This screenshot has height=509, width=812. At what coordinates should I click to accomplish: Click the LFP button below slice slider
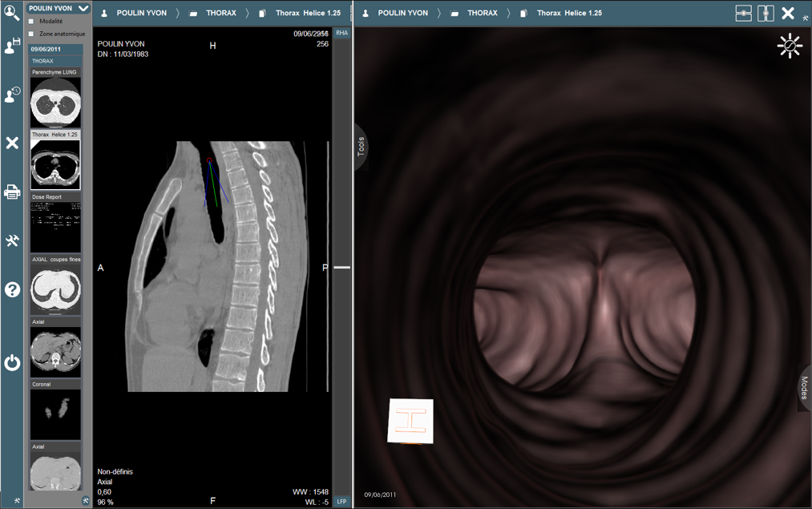point(341,501)
